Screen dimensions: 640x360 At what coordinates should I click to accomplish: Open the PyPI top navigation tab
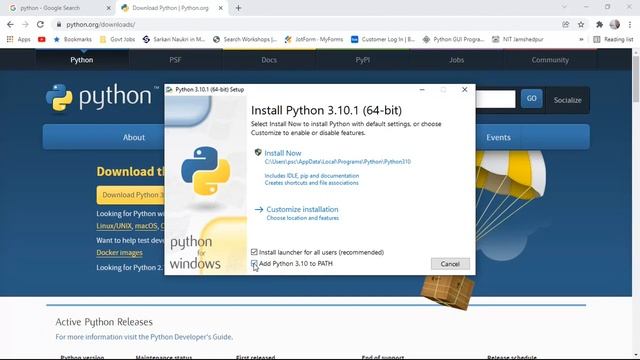click(x=362, y=60)
